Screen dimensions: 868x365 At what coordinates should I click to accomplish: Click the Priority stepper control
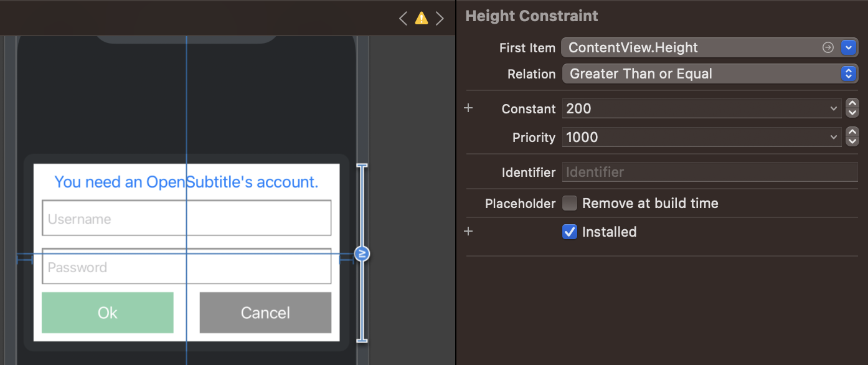(852, 137)
